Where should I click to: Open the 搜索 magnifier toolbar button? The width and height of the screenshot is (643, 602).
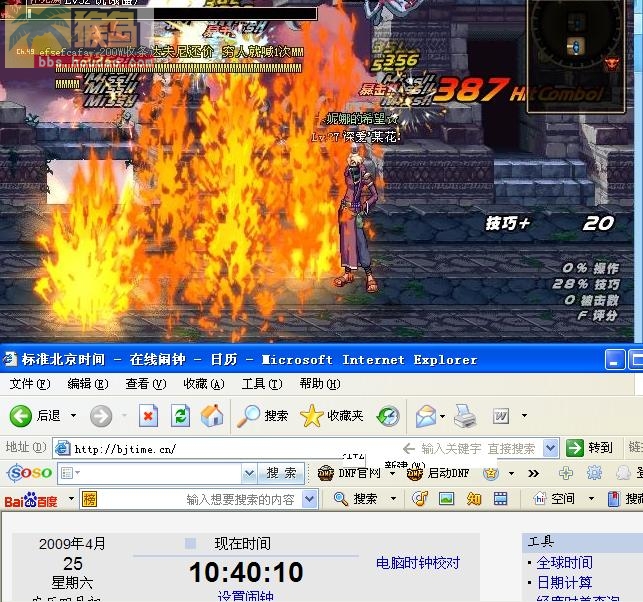coord(263,416)
